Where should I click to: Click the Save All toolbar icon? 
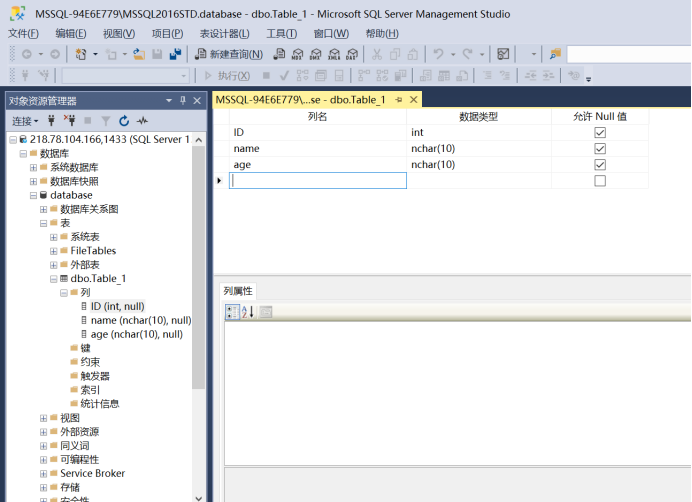[175, 54]
